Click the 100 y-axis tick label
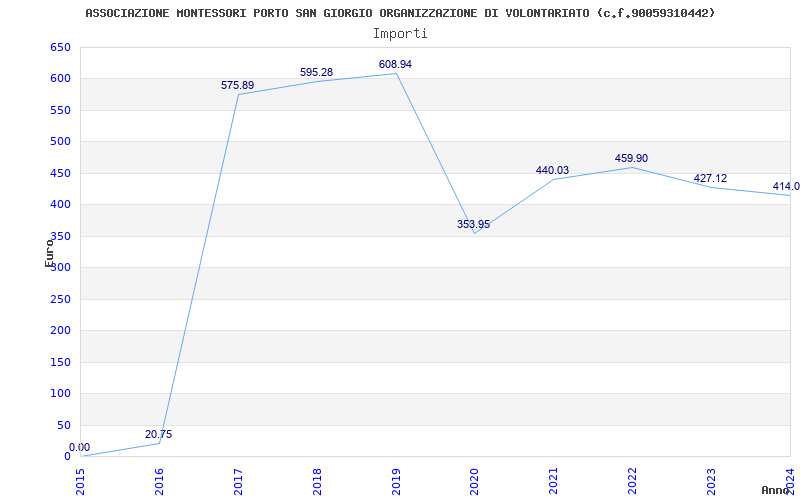This screenshot has height=500, width=800. 60,394
